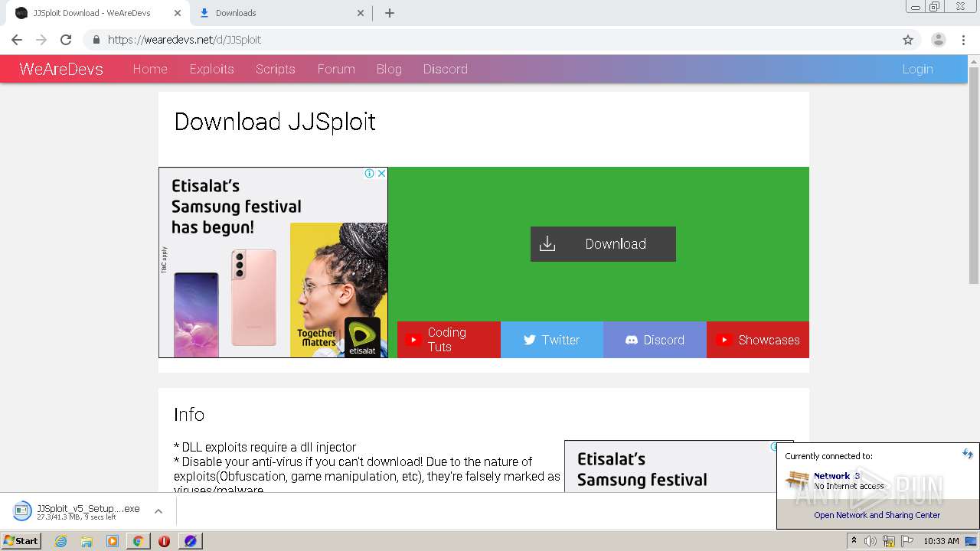Reload the page with the refresh icon
980x551 pixels.
(66, 40)
